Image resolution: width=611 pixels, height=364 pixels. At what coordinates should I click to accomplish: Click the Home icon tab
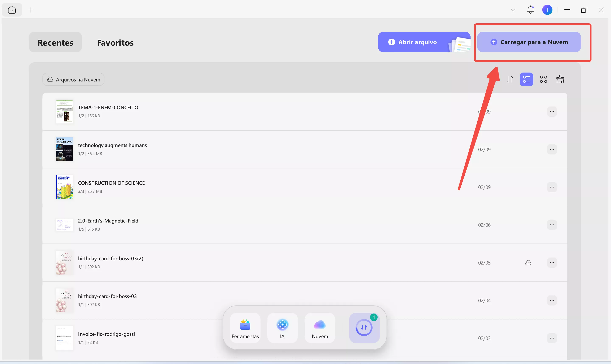pos(12,10)
